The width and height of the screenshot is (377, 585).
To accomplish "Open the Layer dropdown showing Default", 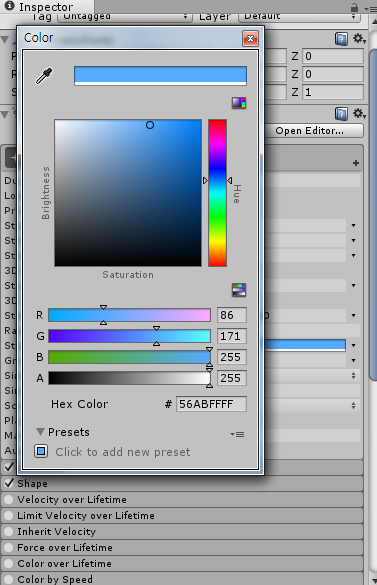I will [299, 17].
